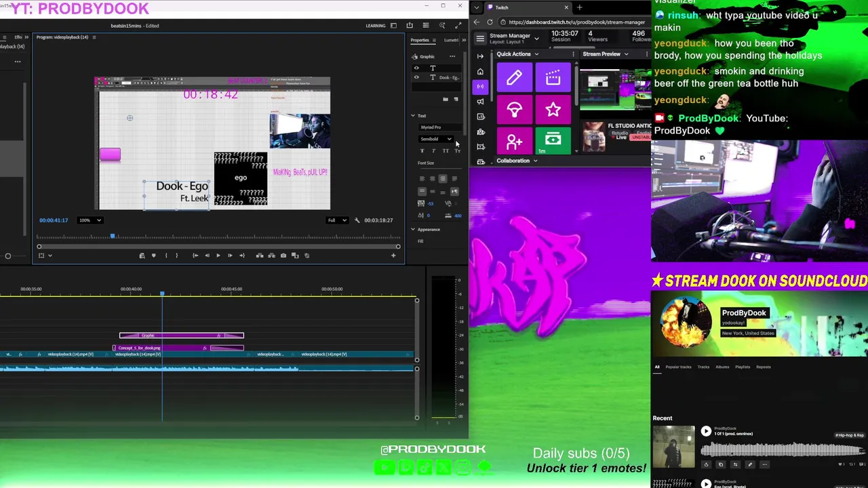Toggle All Caps text style

click(x=446, y=150)
